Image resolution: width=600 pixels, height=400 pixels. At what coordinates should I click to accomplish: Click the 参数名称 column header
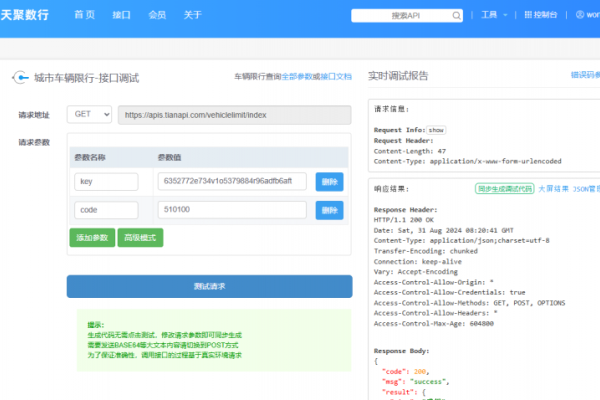[90, 157]
